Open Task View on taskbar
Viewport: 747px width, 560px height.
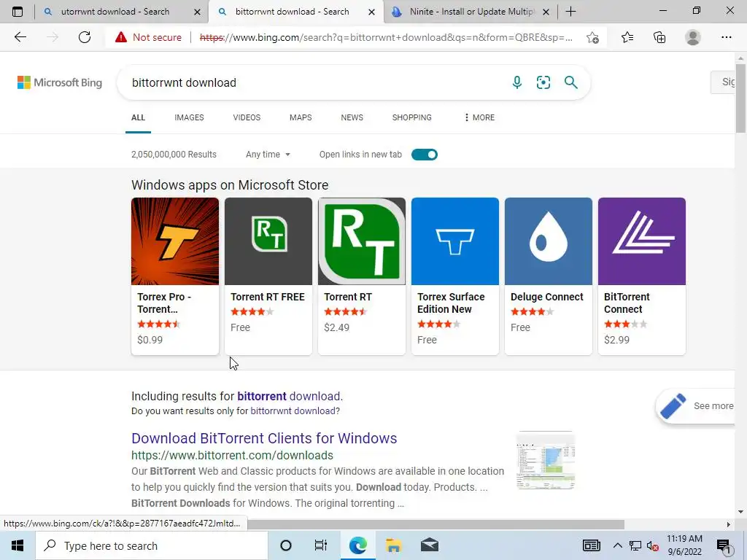click(x=321, y=545)
